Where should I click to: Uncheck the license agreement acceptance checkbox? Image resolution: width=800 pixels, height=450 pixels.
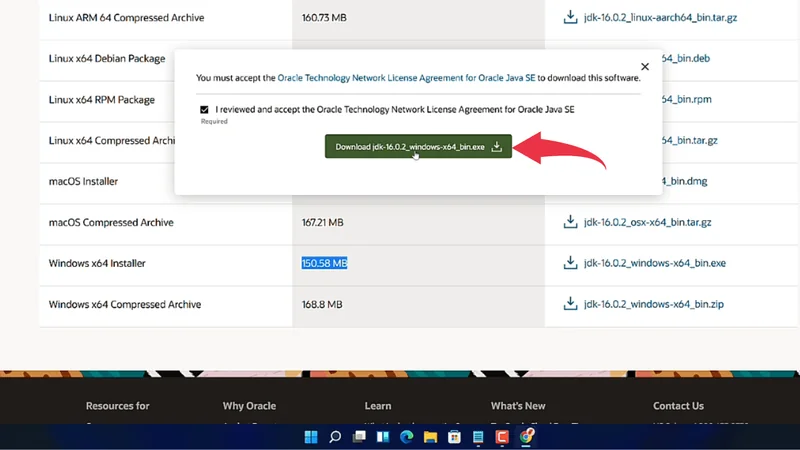[x=204, y=110]
